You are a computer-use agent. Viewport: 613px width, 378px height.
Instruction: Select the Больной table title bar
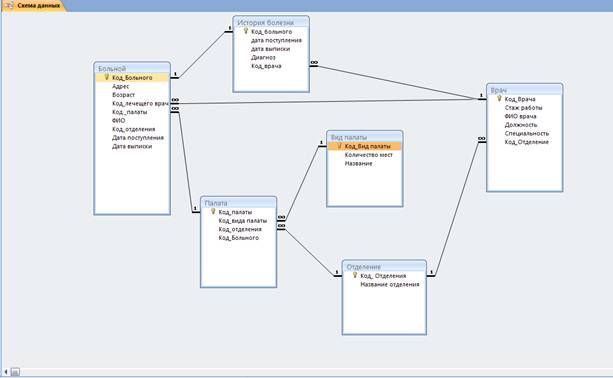(132, 68)
